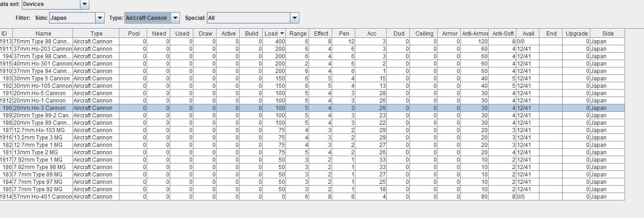Select the 20mm Ho-5 Cannon row
This screenshot has width=644, height=218.
312,93
